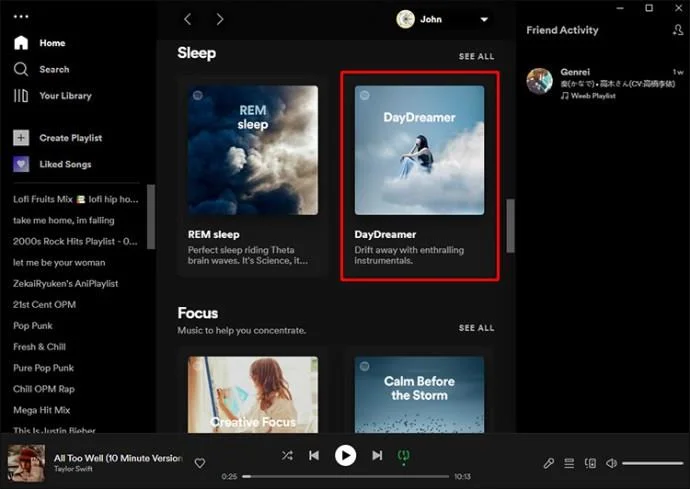Open the Calm Before the Storm cover
The image size is (690, 489).
(x=419, y=395)
